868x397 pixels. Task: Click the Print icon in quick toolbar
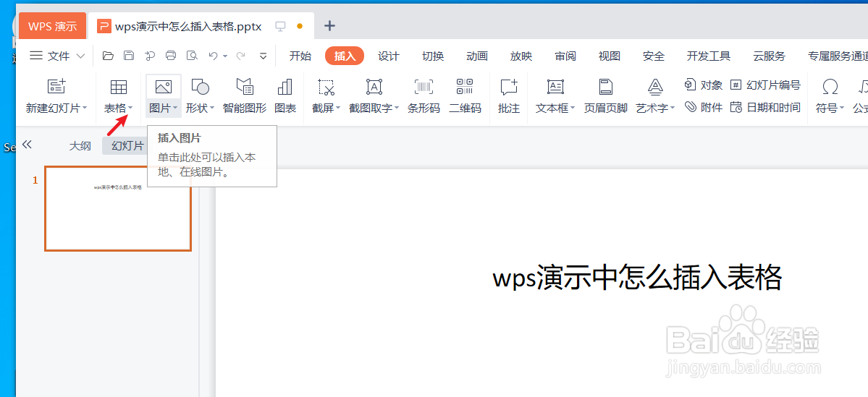point(171,56)
